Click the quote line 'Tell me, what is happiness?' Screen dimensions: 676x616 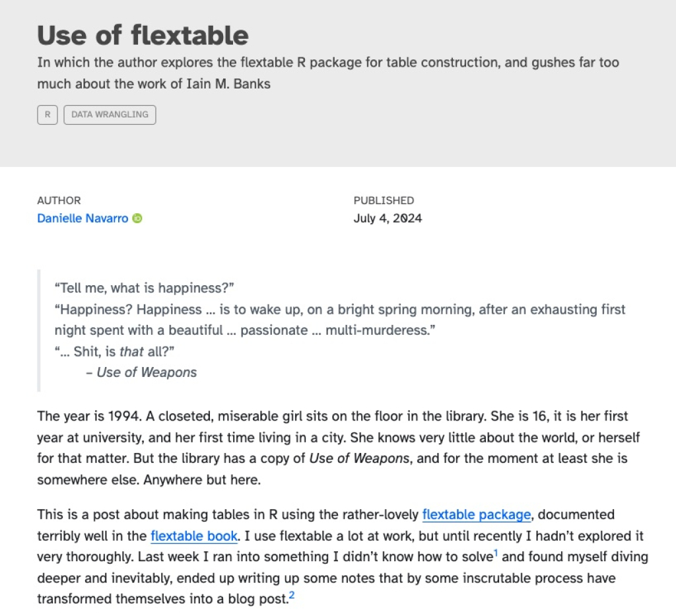tap(144, 288)
